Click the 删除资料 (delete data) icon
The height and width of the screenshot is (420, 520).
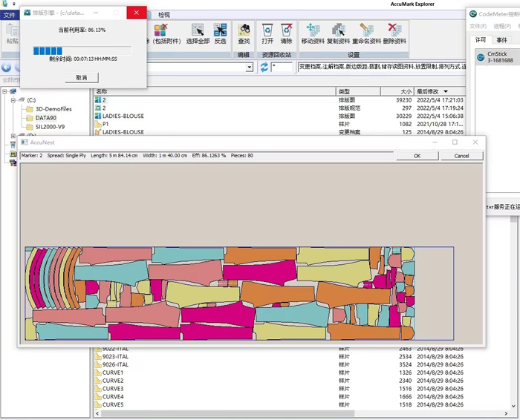(394, 30)
